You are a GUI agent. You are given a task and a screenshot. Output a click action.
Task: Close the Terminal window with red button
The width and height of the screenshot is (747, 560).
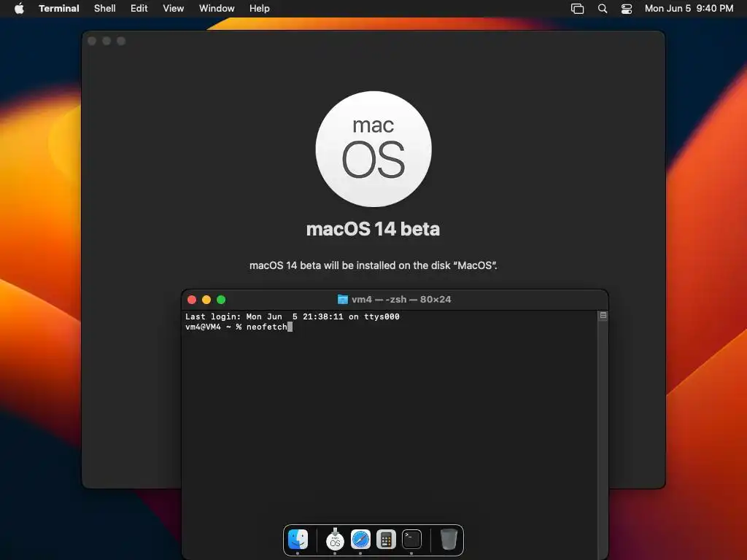192,300
